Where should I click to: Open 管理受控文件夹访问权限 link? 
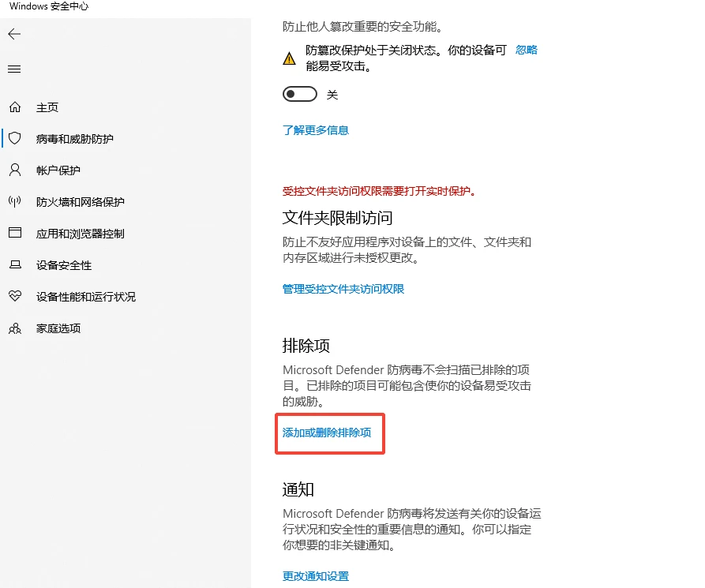[343, 289]
